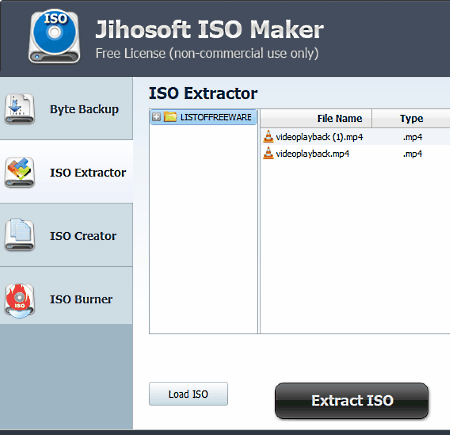The image size is (450, 435).
Task: Click the ISO Extractor sidebar icon
Action: click(x=19, y=172)
